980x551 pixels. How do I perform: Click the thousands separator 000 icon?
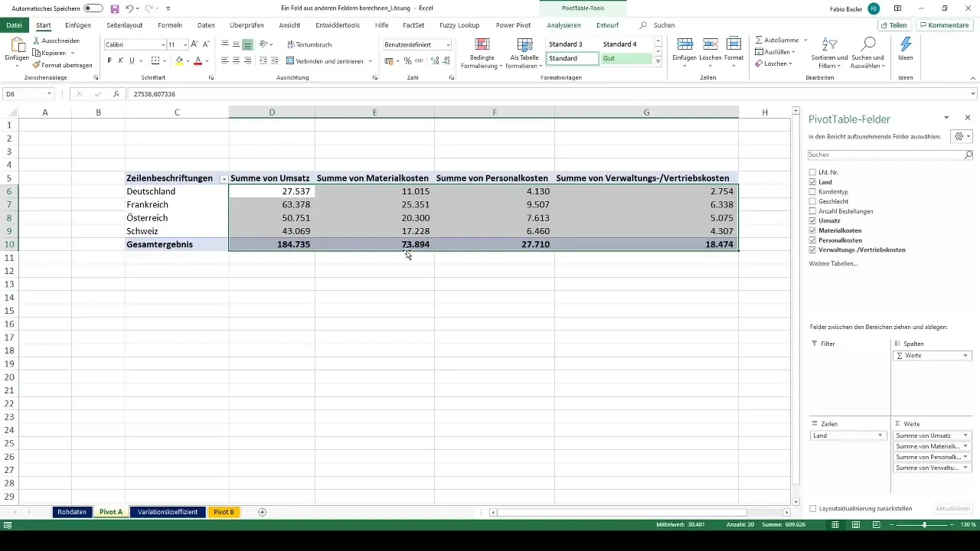420,60
